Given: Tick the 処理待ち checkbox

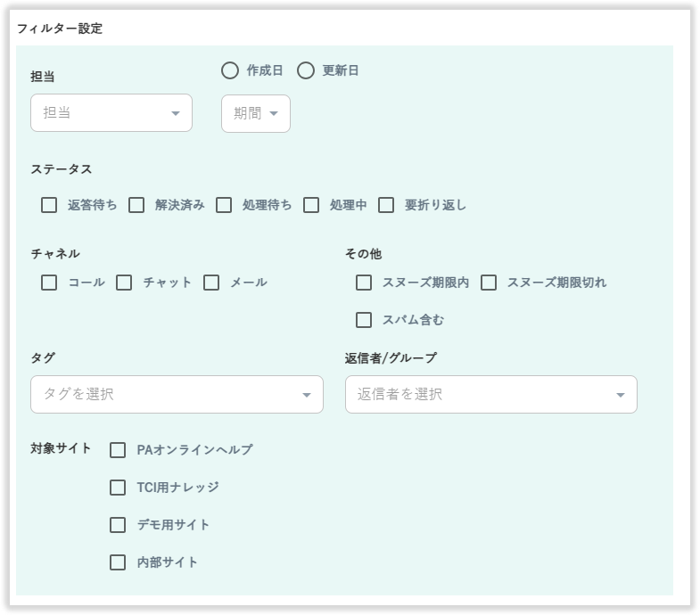Looking at the screenshot, I should (x=224, y=205).
